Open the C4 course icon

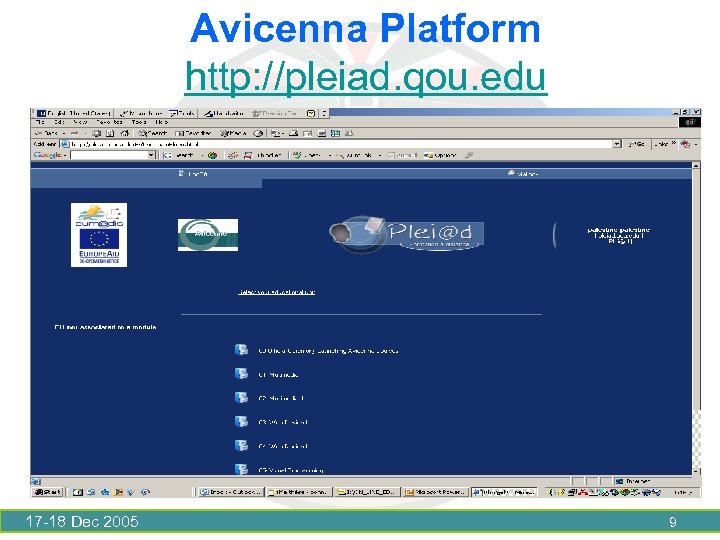(242, 445)
